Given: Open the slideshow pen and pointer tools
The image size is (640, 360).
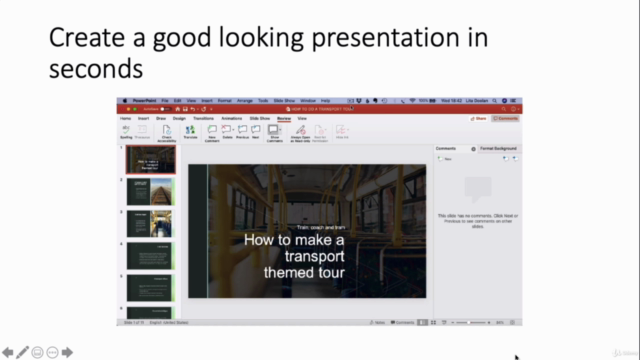Looking at the screenshot, I should [x=22, y=352].
